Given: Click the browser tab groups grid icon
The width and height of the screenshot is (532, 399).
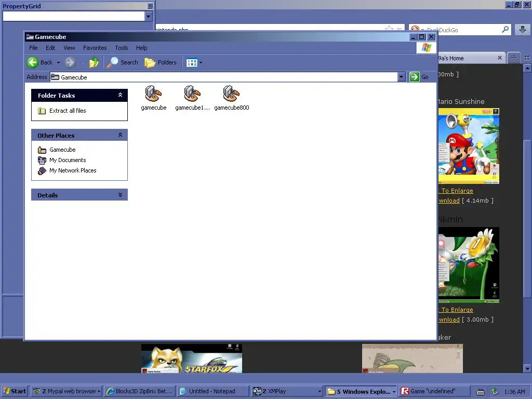Looking at the screenshot, I should pos(527,58).
